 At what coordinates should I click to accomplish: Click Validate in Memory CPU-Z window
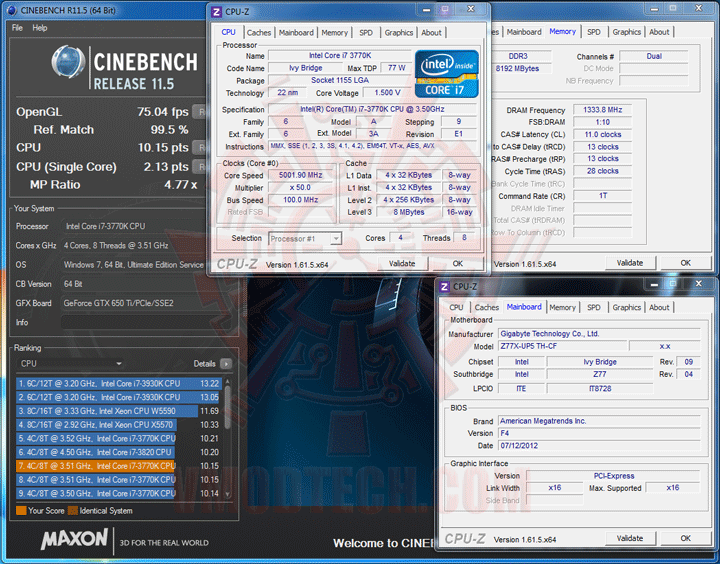coord(630,263)
